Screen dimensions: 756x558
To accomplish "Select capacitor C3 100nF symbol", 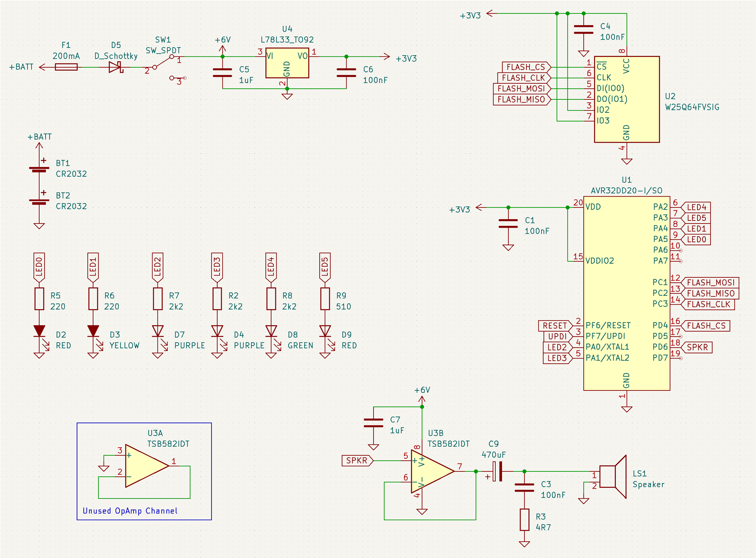I will tap(524, 488).
